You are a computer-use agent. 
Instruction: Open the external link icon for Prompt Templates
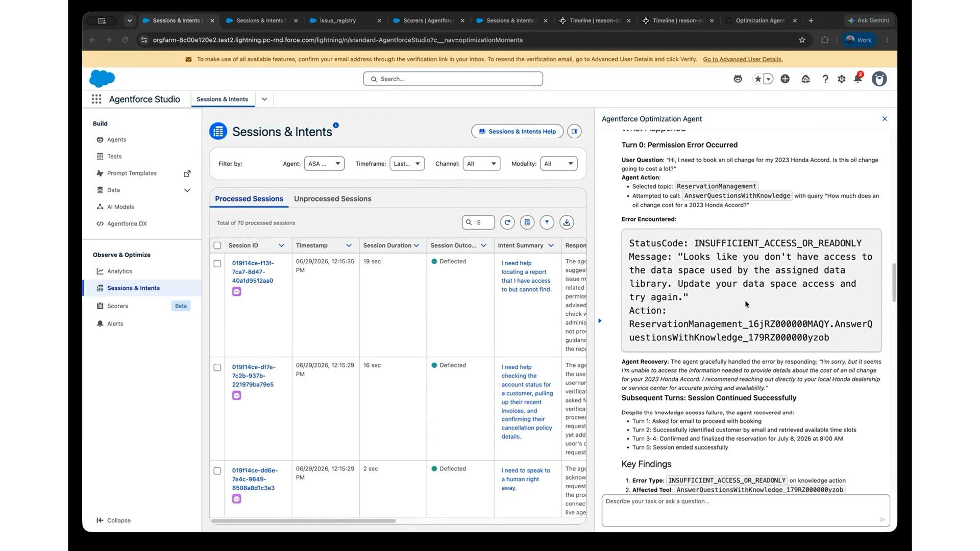coord(187,173)
